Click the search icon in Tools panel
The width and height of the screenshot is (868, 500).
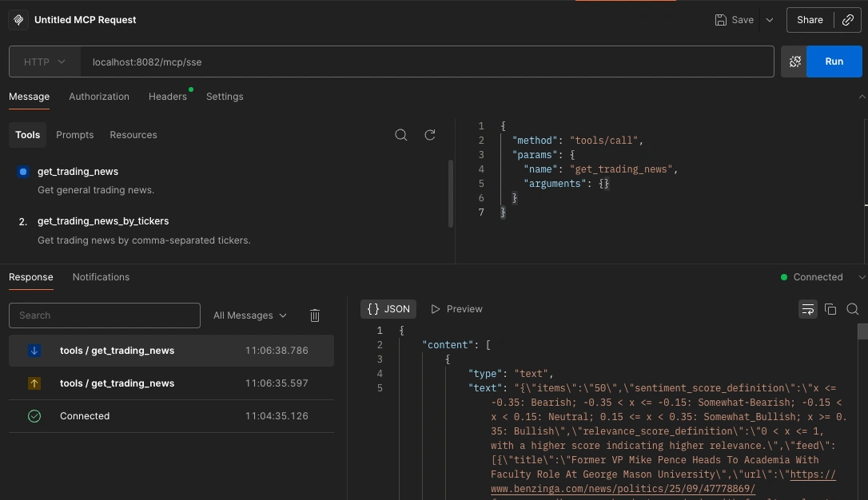click(401, 135)
